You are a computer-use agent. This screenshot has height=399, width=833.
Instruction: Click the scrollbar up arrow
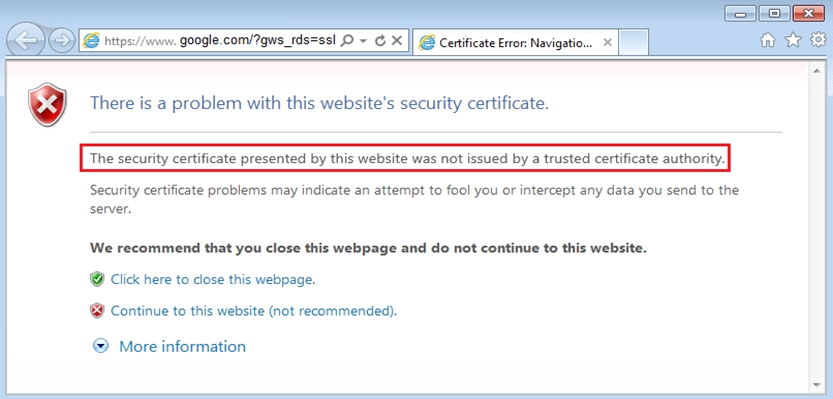(816, 70)
